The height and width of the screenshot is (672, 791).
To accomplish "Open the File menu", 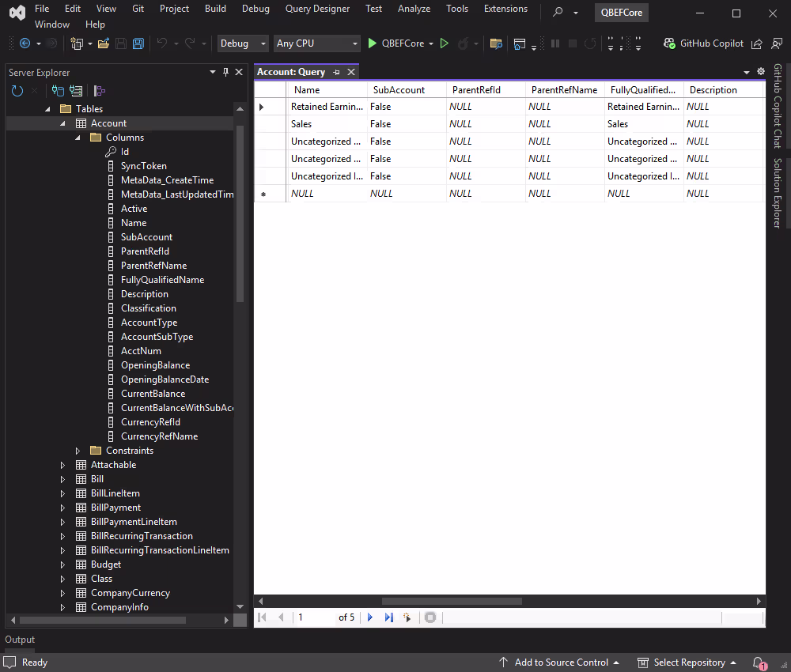I will click(42, 9).
